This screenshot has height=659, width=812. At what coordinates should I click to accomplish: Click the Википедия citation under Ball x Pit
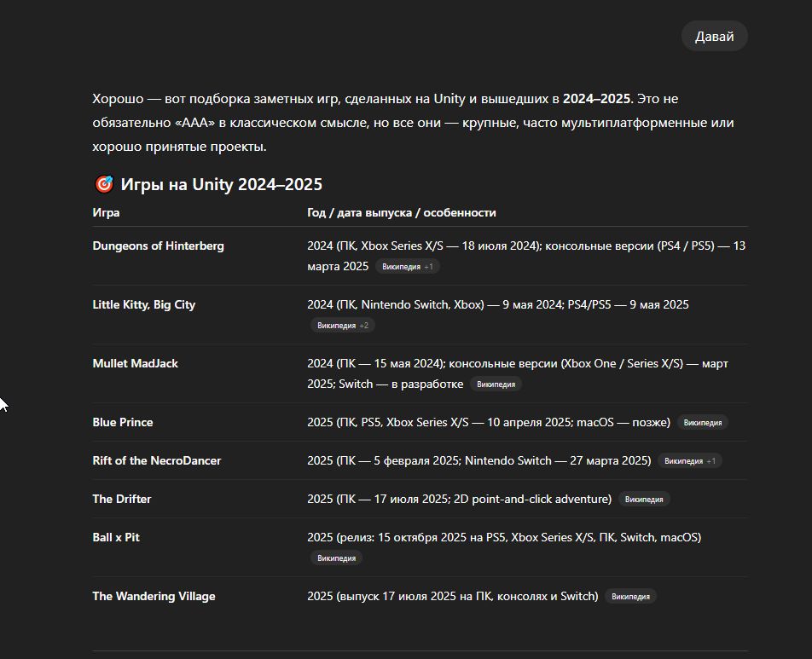click(x=336, y=558)
